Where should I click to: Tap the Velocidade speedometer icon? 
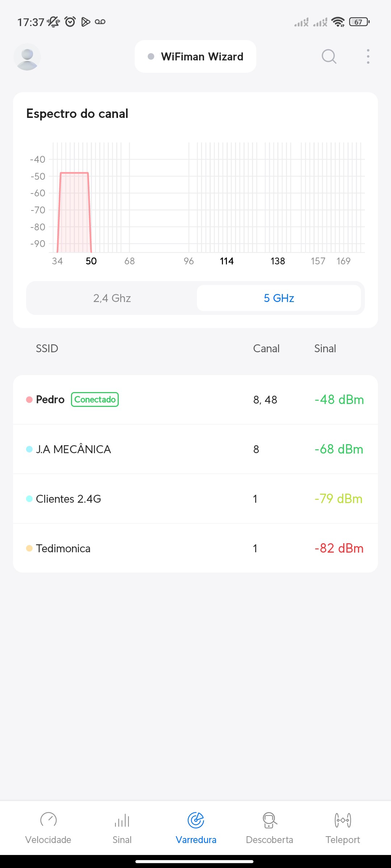[48, 820]
